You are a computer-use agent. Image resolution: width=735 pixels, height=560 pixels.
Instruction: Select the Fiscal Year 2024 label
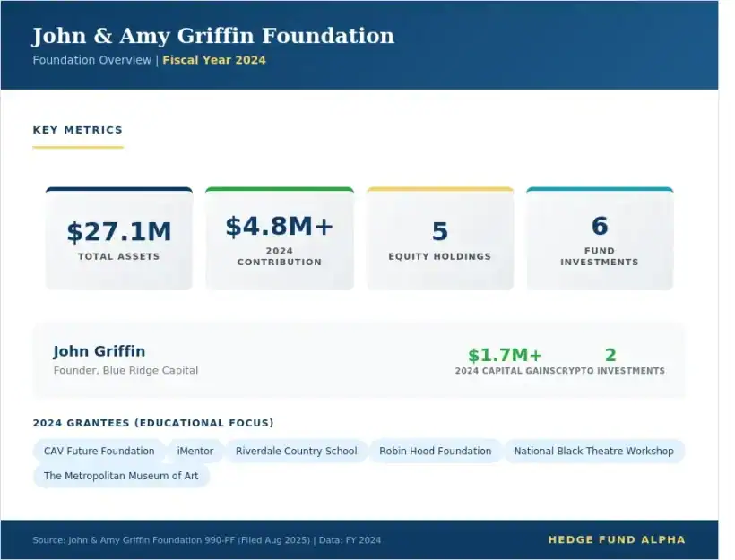click(x=214, y=60)
